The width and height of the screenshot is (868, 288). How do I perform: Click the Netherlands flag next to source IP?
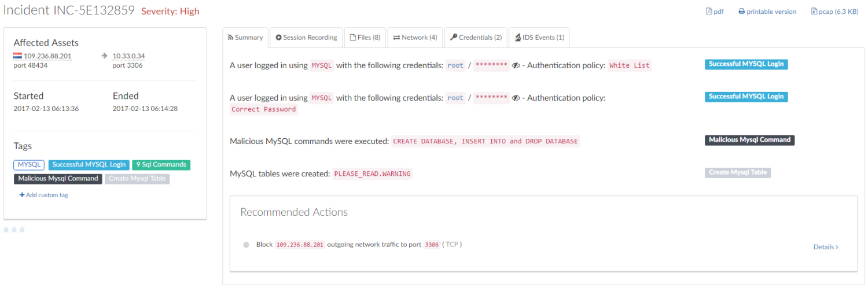coord(17,56)
